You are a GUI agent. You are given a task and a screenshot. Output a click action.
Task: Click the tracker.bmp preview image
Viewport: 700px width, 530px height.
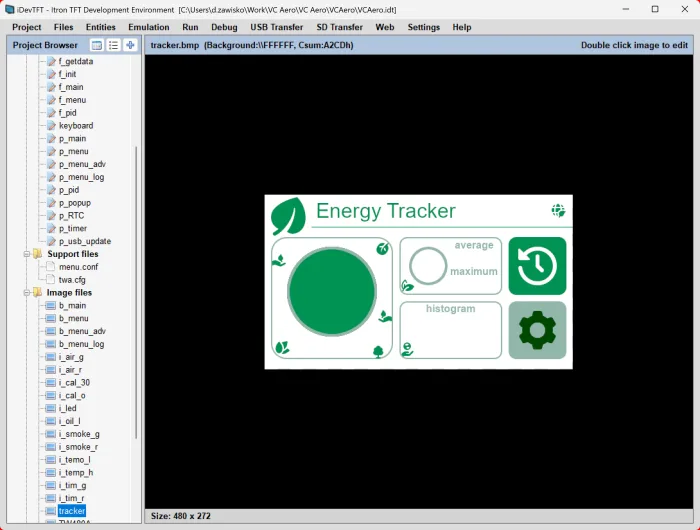coord(418,282)
